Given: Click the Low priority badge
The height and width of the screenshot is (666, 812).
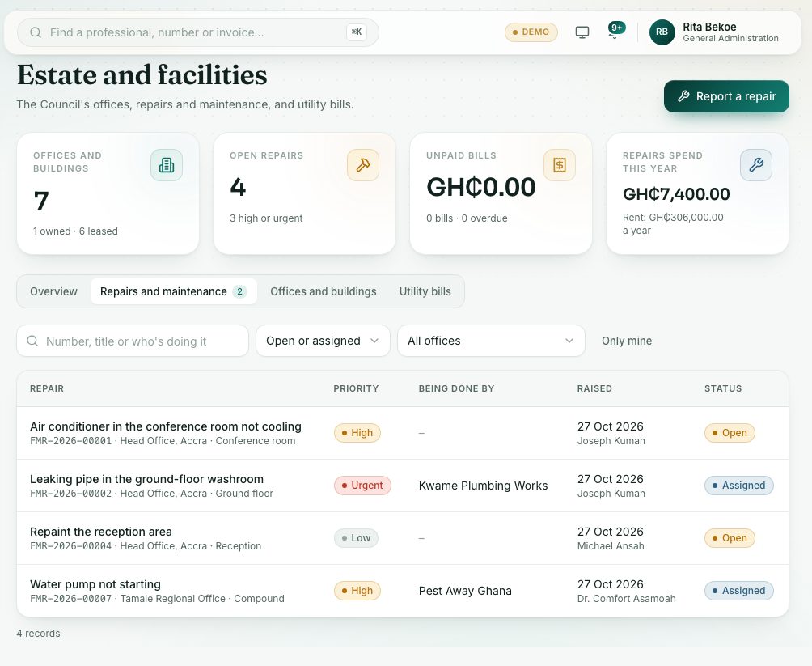Looking at the screenshot, I should pos(356,538).
